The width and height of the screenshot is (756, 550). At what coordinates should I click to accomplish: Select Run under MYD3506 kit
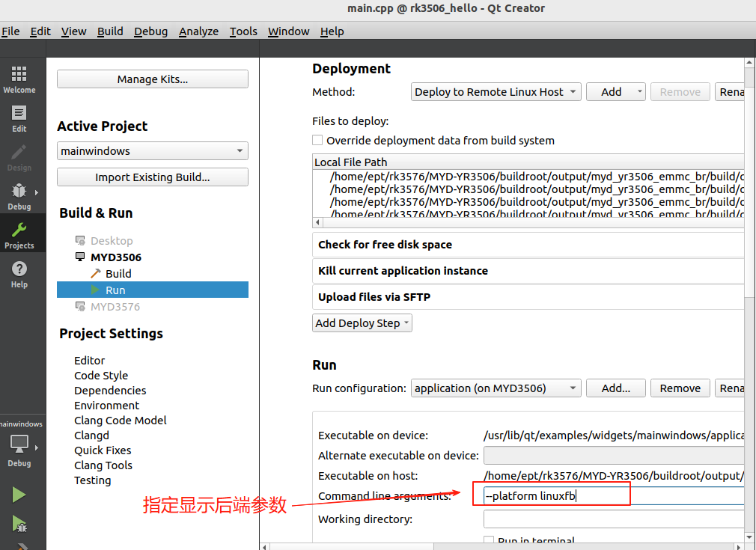153,290
